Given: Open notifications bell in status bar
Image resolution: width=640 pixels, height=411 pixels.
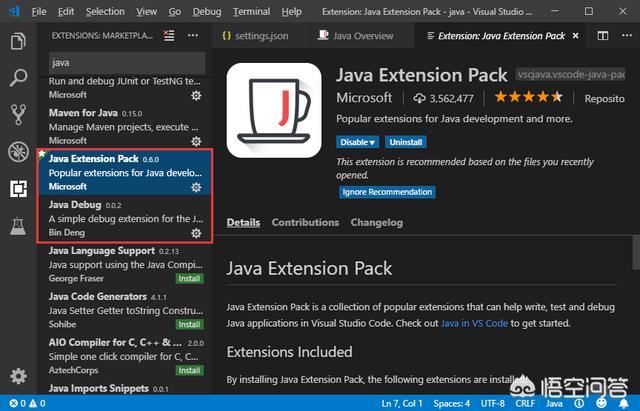Looking at the screenshot, I should pos(624,404).
